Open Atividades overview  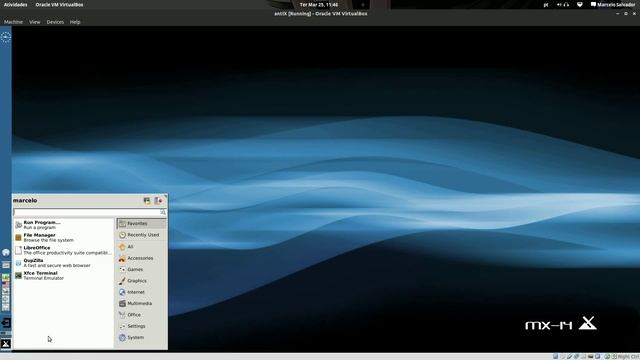pyautogui.click(x=16, y=4)
